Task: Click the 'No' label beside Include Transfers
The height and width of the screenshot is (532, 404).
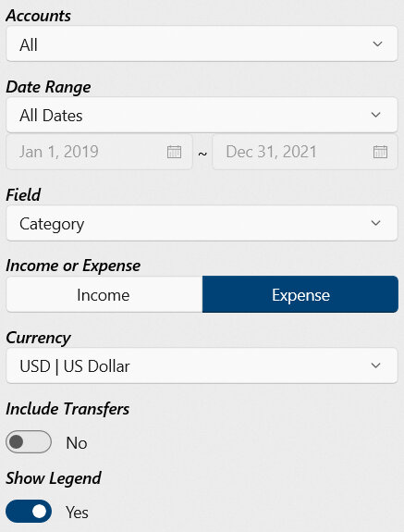Action: [x=77, y=443]
